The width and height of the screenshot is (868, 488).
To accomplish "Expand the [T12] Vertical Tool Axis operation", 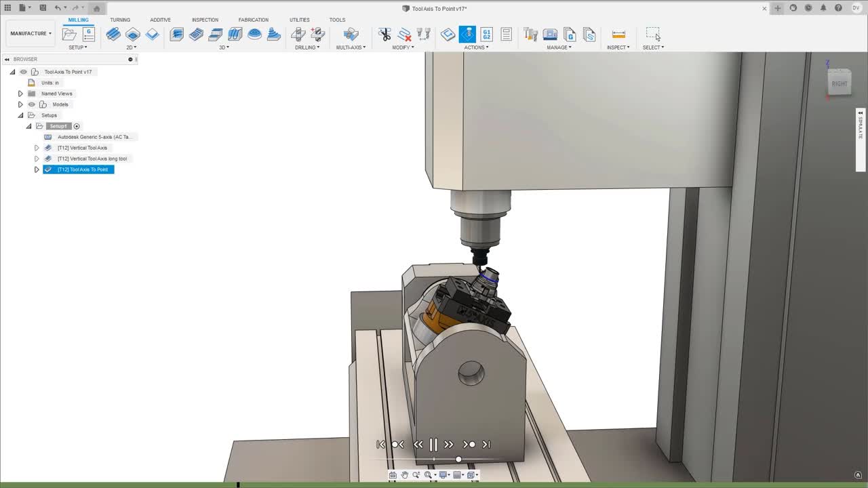I will click(x=37, y=148).
